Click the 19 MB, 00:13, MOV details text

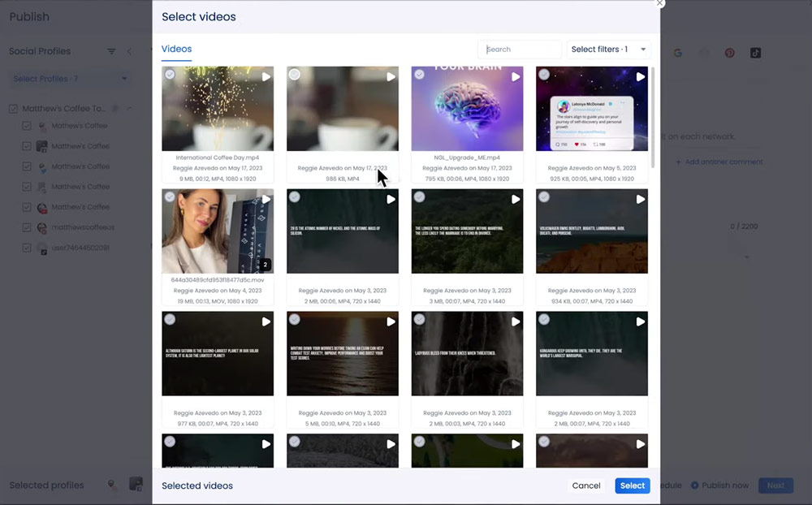(x=218, y=301)
